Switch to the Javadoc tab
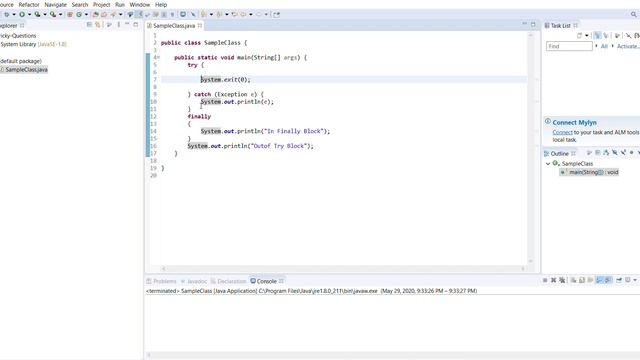640x360 pixels. tap(194, 281)
